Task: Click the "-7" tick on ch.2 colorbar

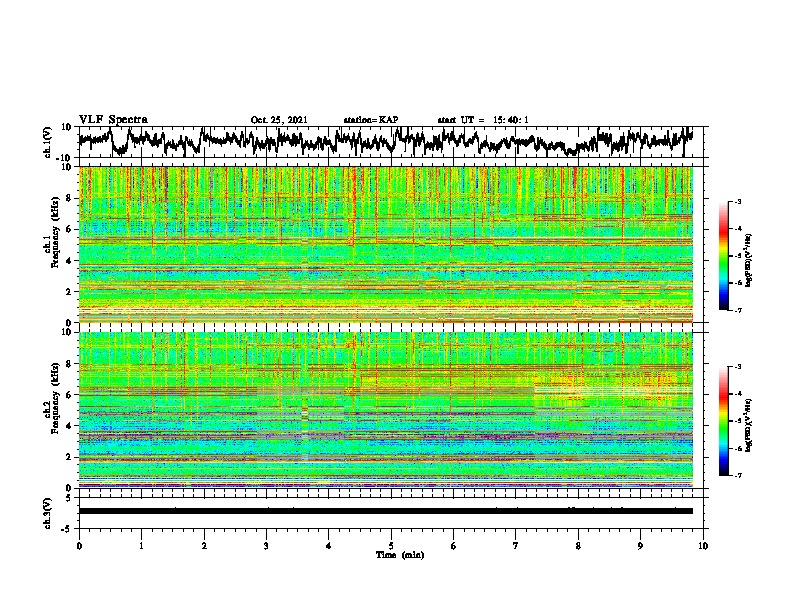Action: tap(737, 475)
